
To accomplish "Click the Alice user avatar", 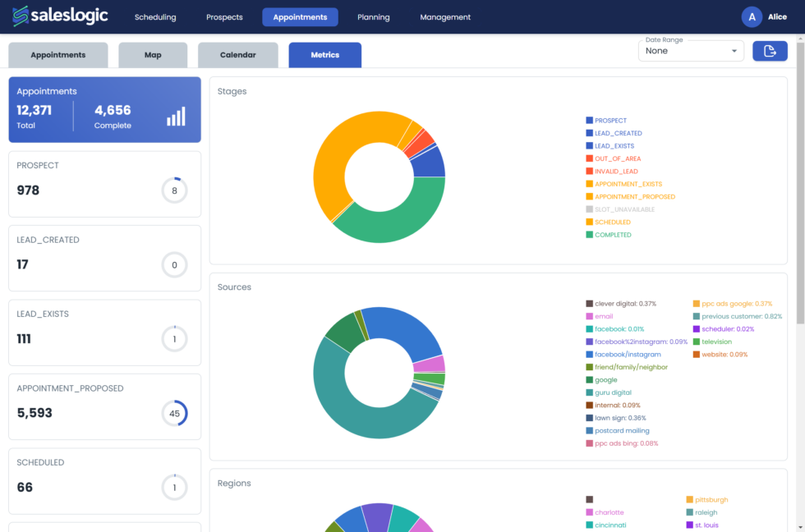I will 752,17.
